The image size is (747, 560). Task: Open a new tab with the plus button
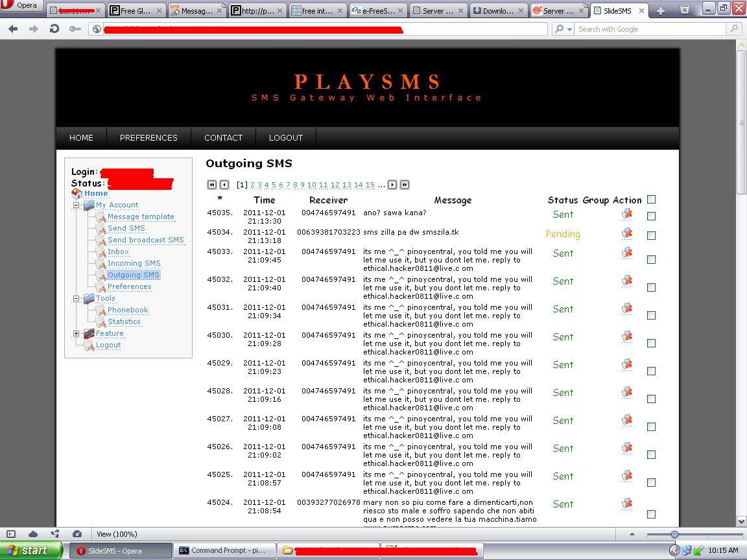coord(661,10)
